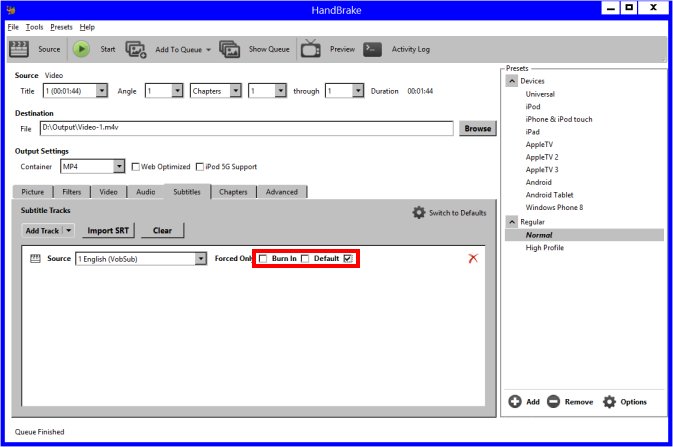673x447 pixels.
Task: Switch to the Chapters tab
Action: tap(233, 192)
